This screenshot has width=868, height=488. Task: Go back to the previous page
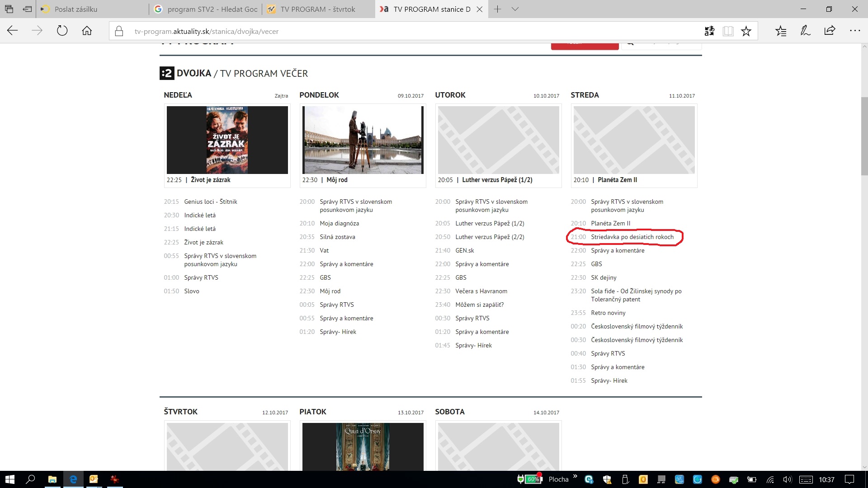click(x=13, y=31)
